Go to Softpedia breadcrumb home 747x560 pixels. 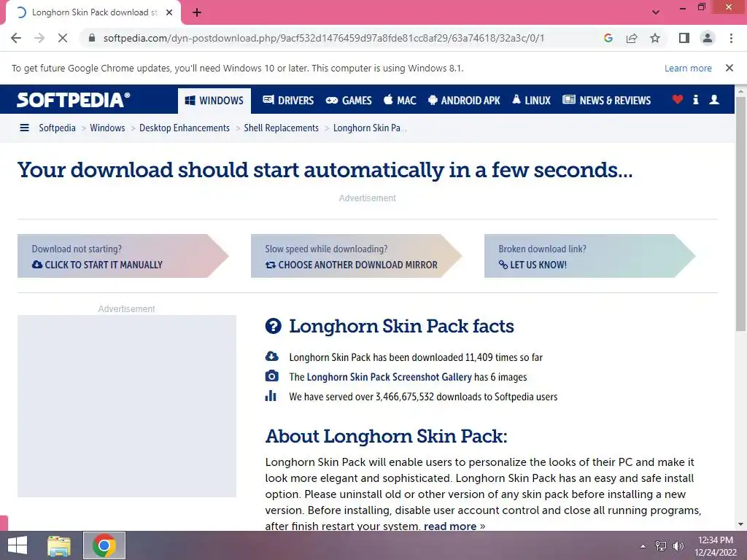57,128
